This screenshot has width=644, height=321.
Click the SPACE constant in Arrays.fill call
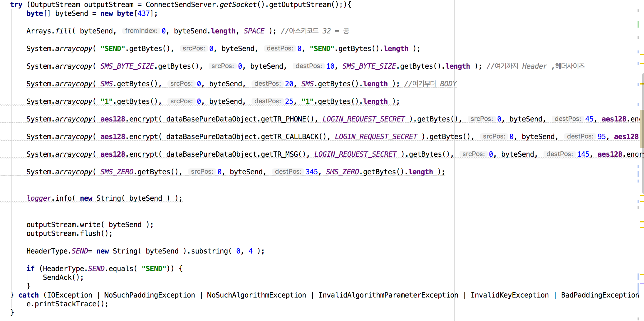(254, 31)
